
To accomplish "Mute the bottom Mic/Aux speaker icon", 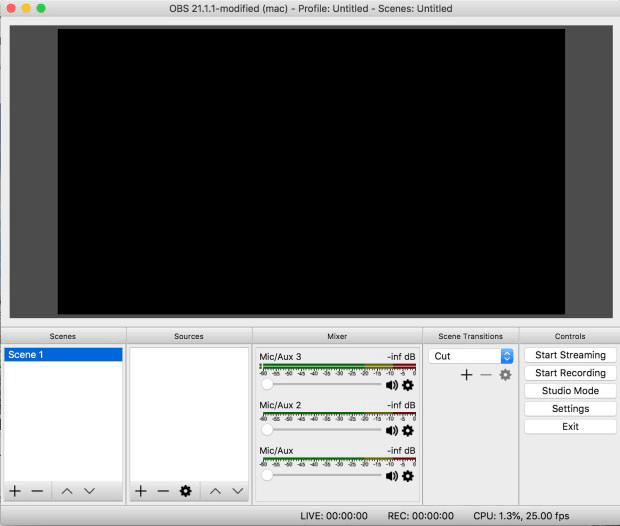I will (391, 476).
